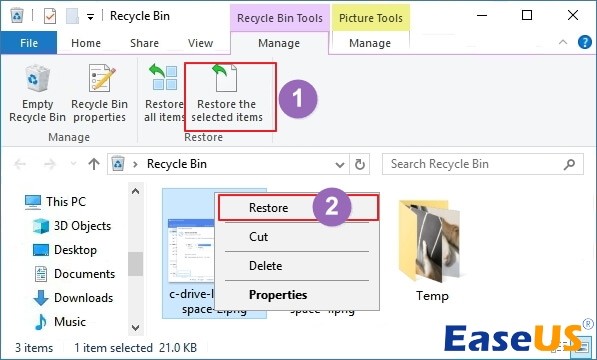Screen dimensions: 597x360
Task: Open the File menu
Action: point(29,43)
